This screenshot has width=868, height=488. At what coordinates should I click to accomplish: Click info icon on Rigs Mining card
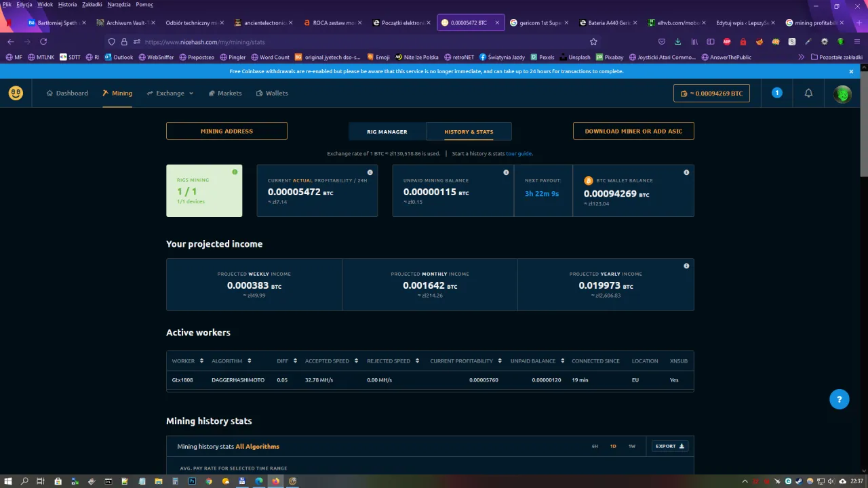point(235,172)
